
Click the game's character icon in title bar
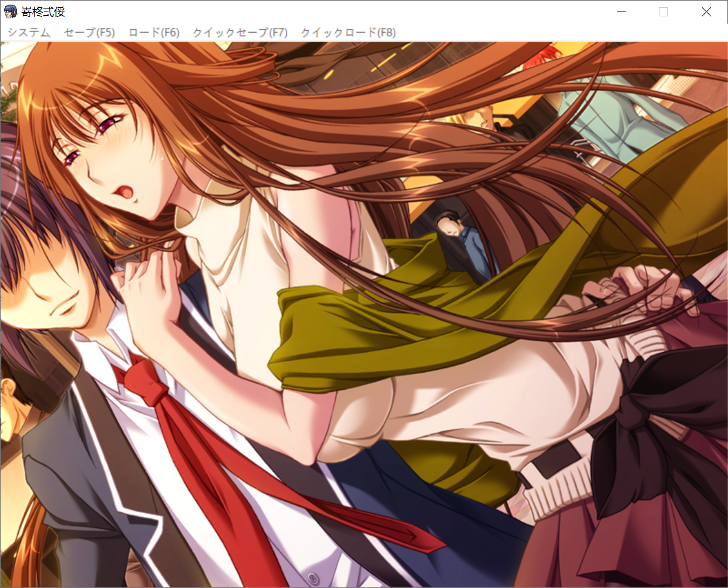tap(11, 12)
